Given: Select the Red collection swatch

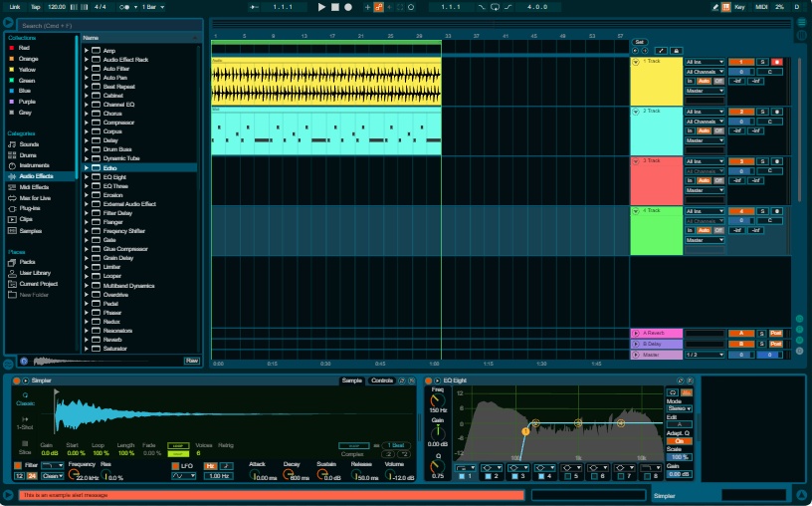Looking at the screenshot, I should point(11,48).
